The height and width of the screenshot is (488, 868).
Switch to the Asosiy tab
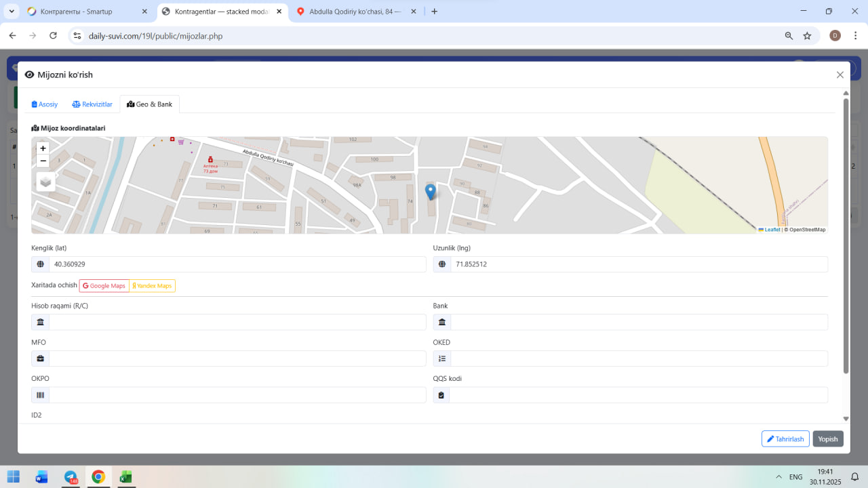pos(45,104)
